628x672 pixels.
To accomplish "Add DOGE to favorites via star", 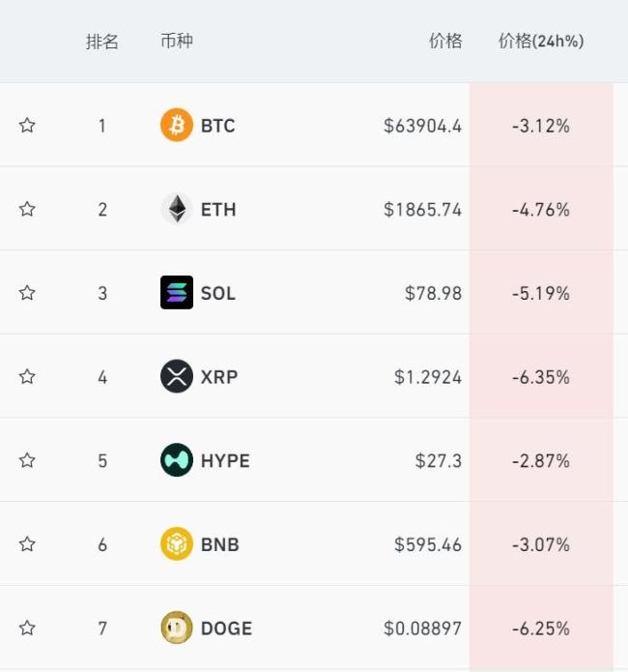I will click(x=27, y=628).
